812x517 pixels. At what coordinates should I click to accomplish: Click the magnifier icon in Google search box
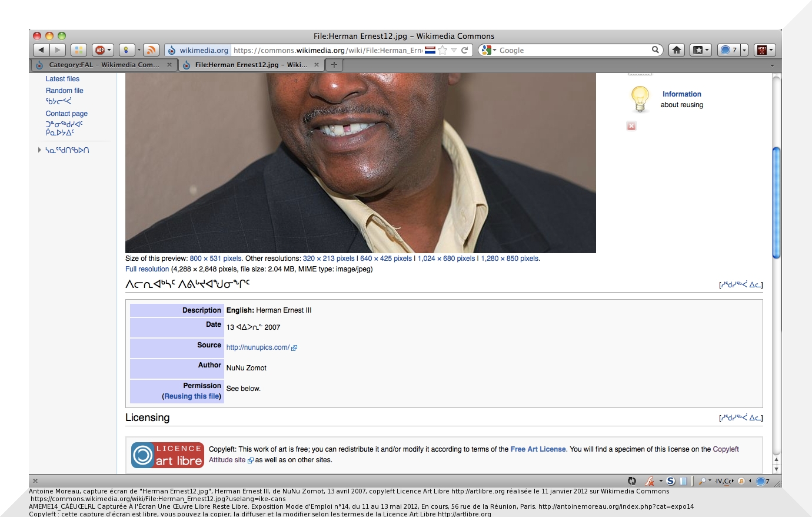click(x=655, y=50)
